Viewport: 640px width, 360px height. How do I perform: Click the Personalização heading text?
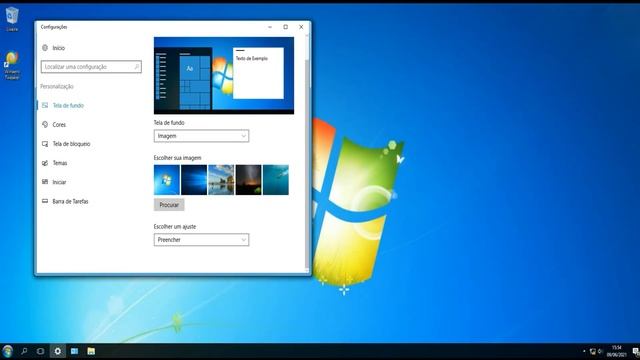pyautogui.click(x=57, y=86)
